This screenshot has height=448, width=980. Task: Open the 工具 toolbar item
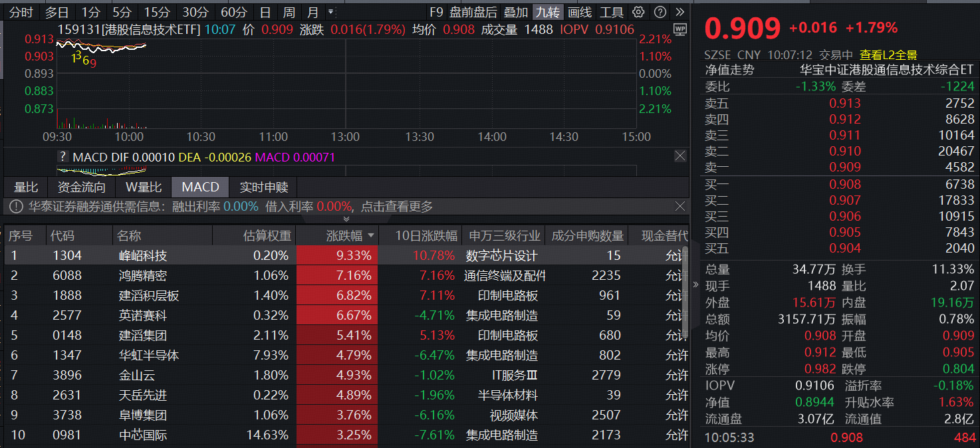[x=610, y=11]
